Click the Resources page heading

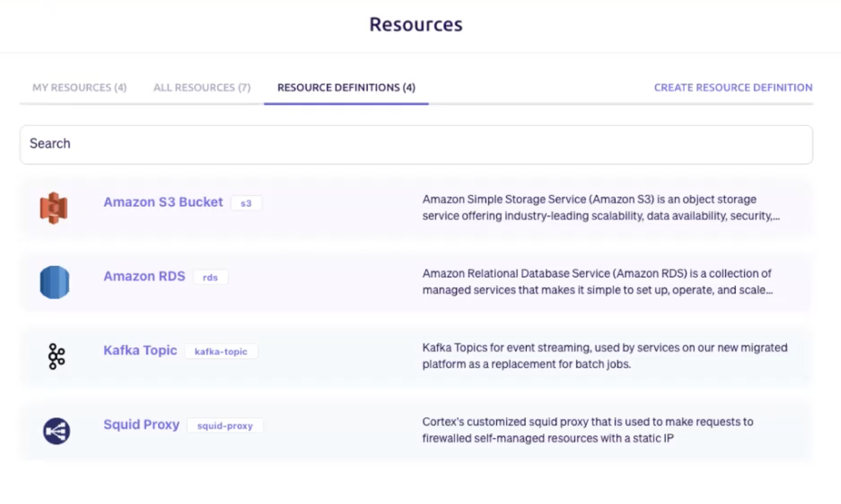click(416, 24)
